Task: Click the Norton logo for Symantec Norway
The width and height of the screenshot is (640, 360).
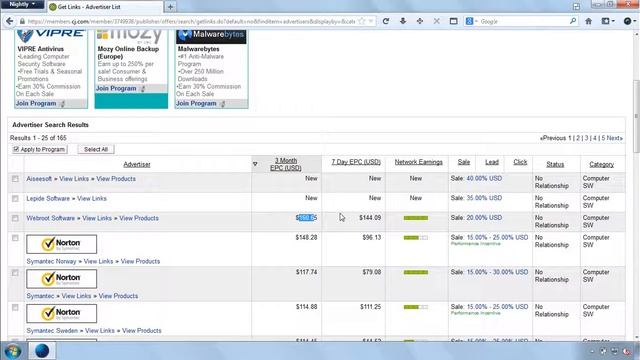Action: coord(62,244)
